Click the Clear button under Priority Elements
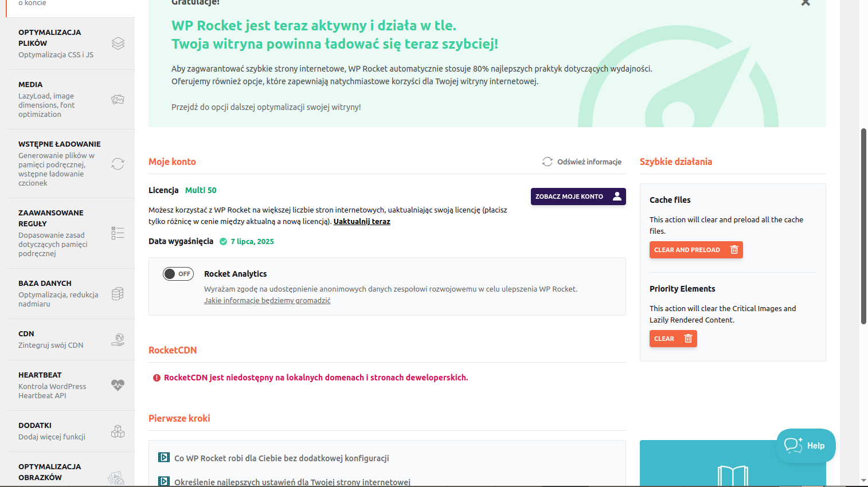The height and width of the screenshot is (487, 868). (673, 339)
